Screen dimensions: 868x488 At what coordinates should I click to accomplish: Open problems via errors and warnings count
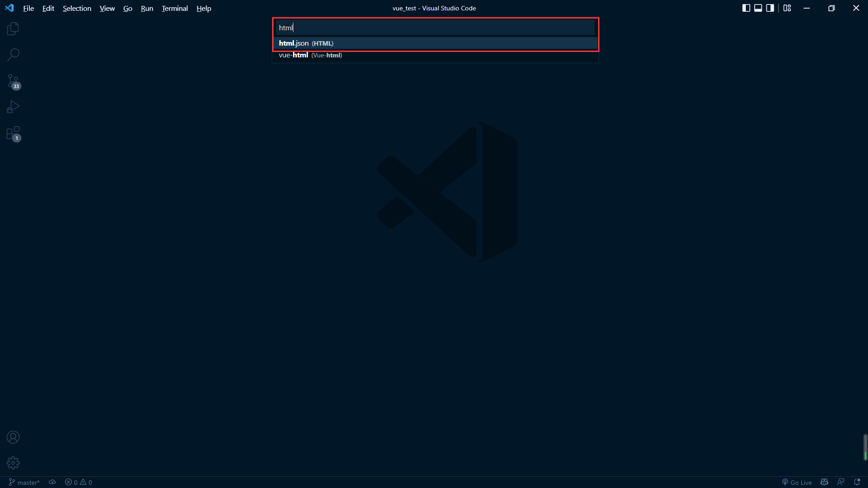[x=79, y=482]
